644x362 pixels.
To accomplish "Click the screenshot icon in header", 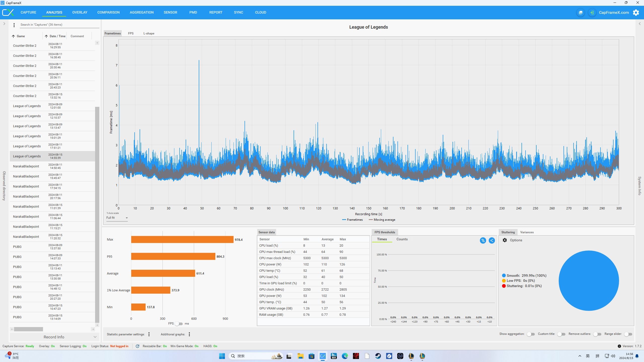I will click(x=581, y=12).
